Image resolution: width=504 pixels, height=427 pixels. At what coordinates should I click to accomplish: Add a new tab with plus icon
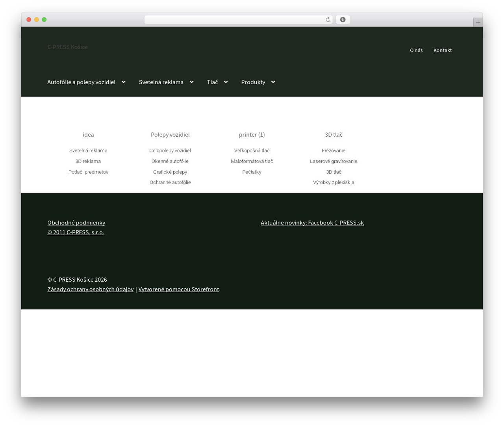point(478,22)
